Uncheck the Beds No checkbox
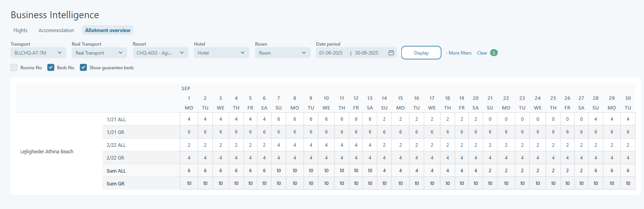 click(x=51, y=67)
